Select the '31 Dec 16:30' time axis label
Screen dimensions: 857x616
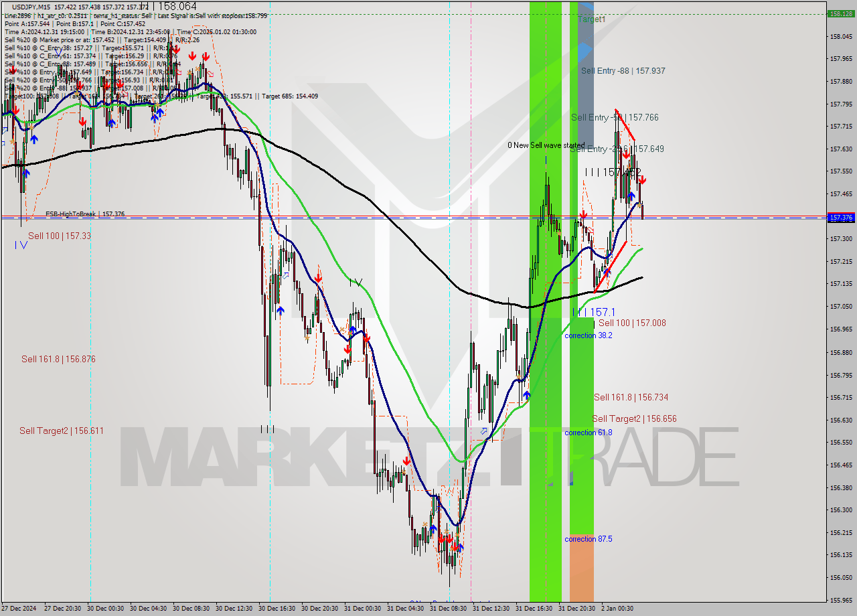[534, 609]
